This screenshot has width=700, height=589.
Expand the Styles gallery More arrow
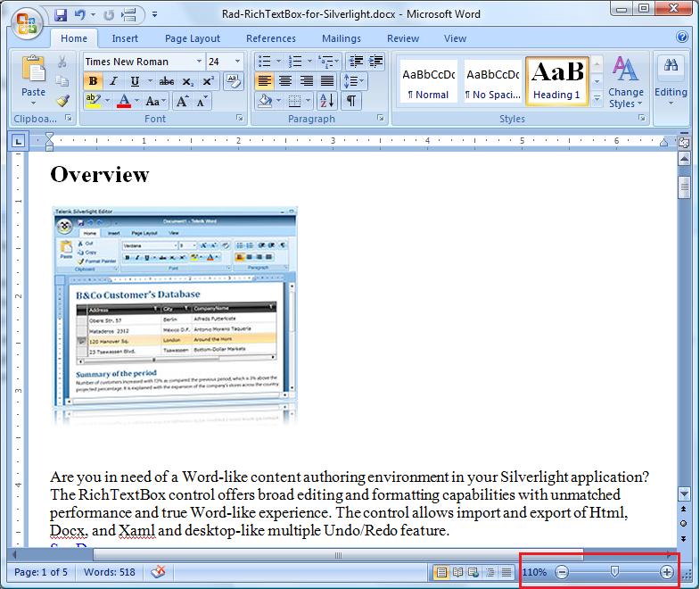[x=597, y=98]
